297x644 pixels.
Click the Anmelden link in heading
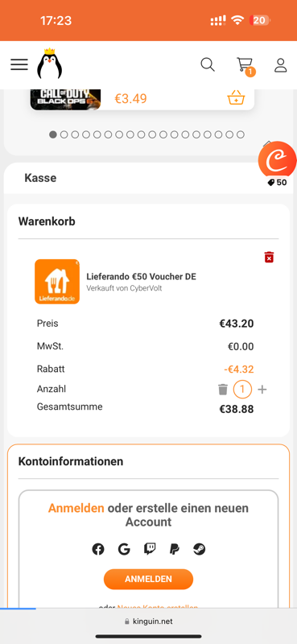pos(76,508)
